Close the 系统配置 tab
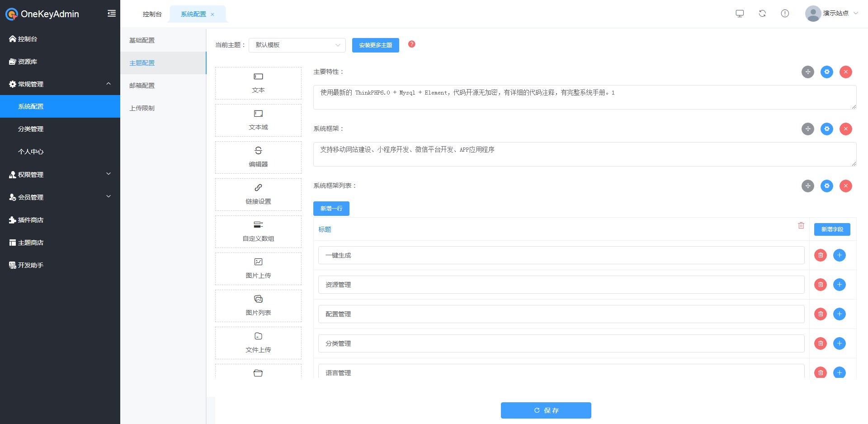The height and width of the screenshot is (424, 868). pyautogui.click(x=212, y=14)
